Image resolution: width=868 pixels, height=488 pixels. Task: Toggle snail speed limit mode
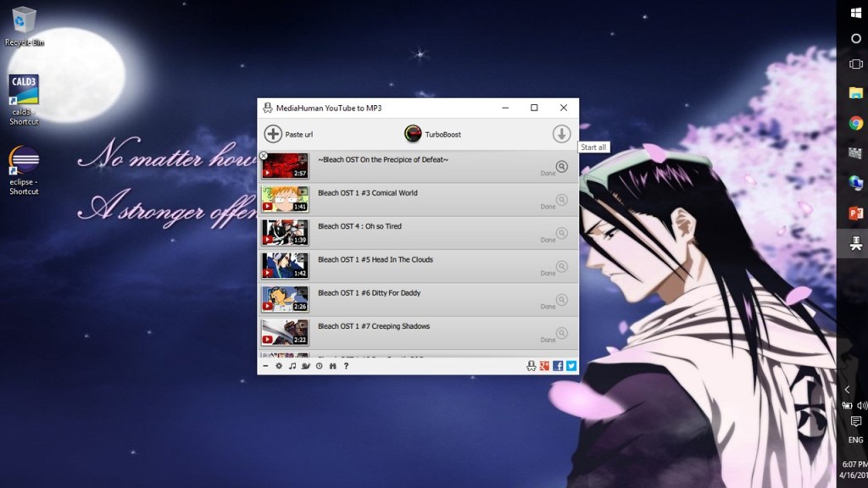[305, 366]
